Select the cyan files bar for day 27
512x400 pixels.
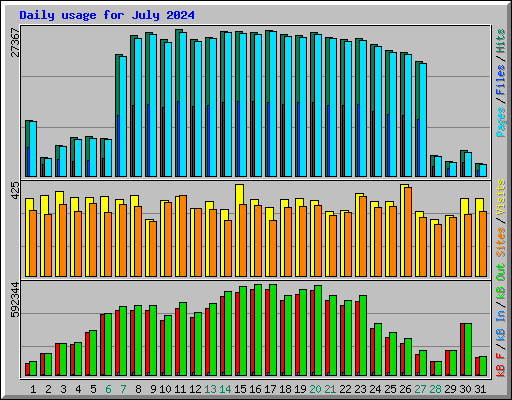click(x=423, y=120)
